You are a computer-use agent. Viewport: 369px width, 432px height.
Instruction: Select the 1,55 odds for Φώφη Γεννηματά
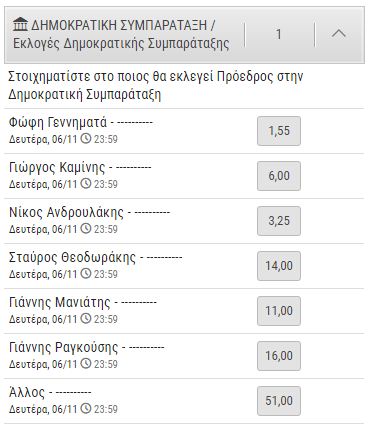point(279,131)
